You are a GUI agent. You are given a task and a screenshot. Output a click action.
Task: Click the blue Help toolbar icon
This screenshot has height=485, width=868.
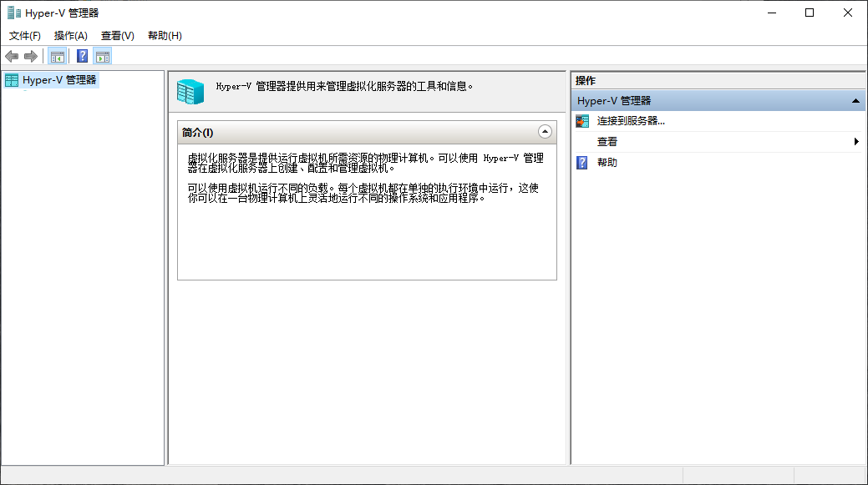click(x=82, y=57)
